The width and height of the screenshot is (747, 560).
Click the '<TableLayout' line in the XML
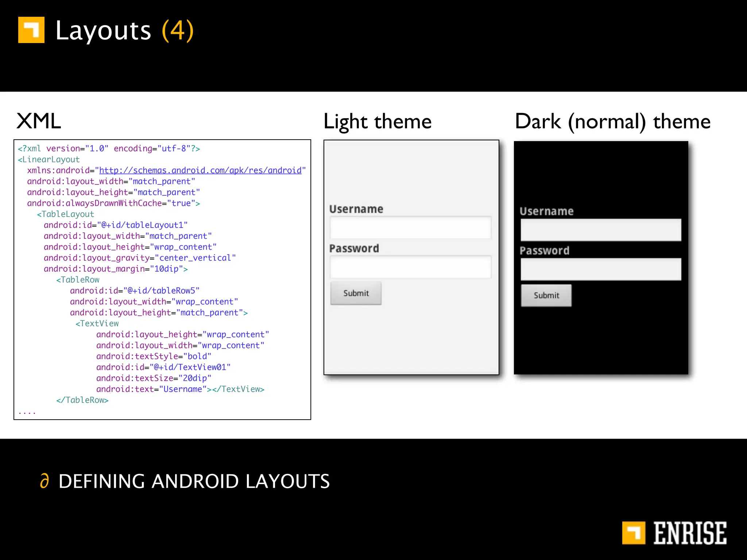(65, 214)
